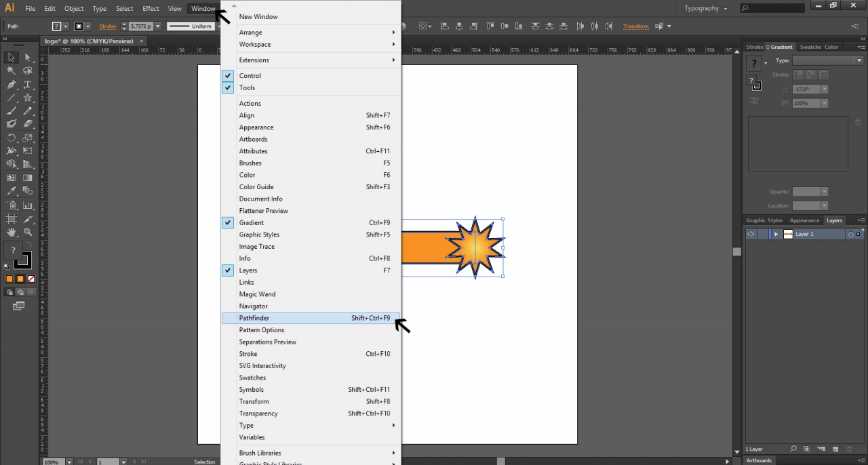
Task: Select the Selection tool arrow
Action: point(12,58)
